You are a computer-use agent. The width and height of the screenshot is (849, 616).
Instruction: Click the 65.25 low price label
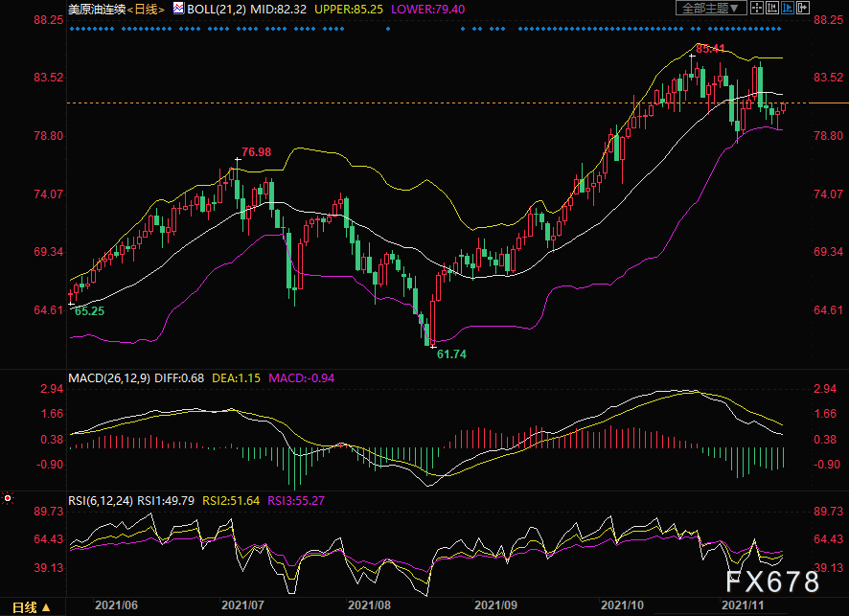pyautogui.click(x=89, y=311)
